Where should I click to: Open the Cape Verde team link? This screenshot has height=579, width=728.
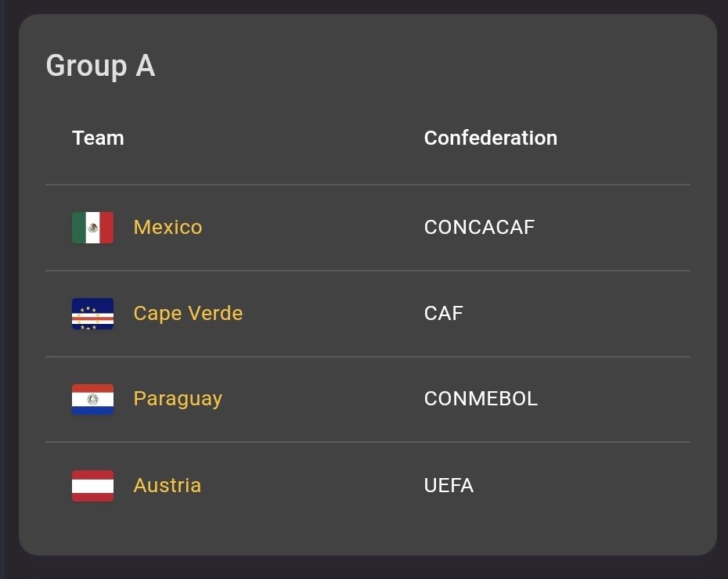tap(188, 314)
